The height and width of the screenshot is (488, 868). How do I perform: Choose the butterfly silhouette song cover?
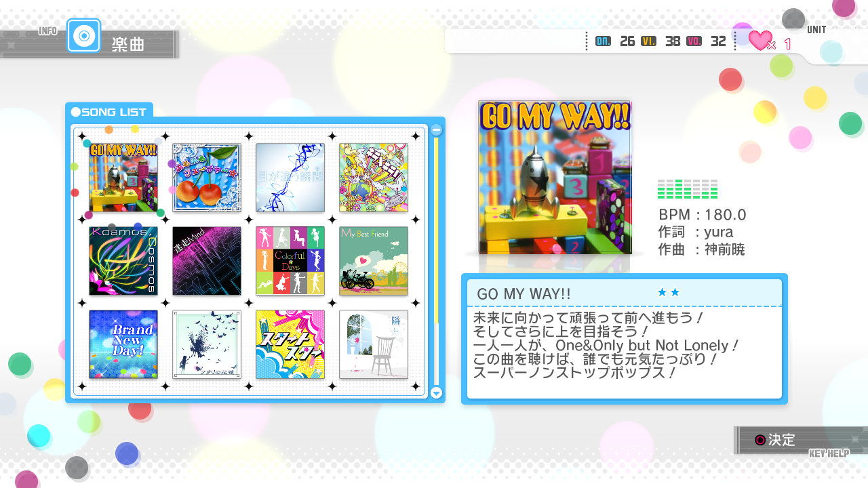(207, 344)
